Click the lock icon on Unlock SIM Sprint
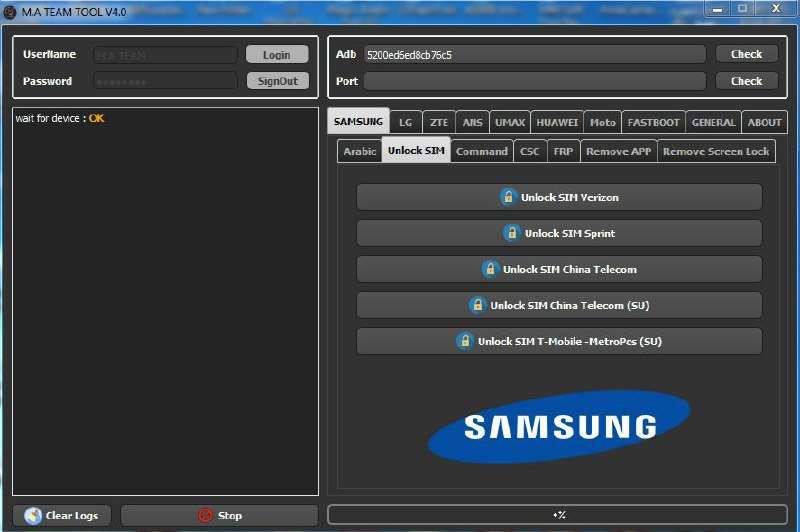800x532 pixels. [x=512, y=233]
